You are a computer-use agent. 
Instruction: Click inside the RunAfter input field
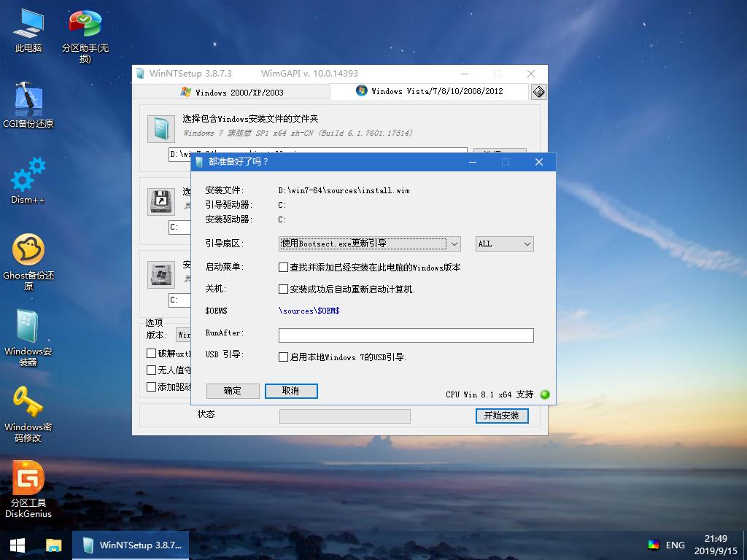click(x=406, y=335)
